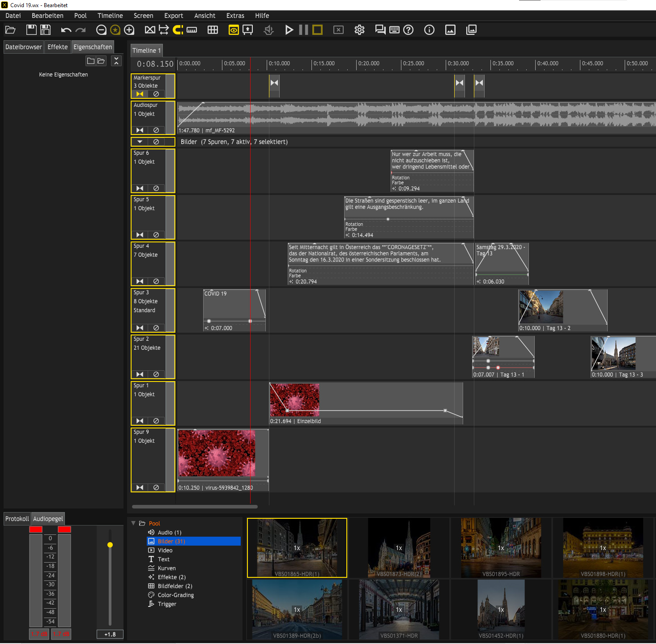Switch to the Effekte tab
The image size is (656, 644).
click(x=58, y=47)
